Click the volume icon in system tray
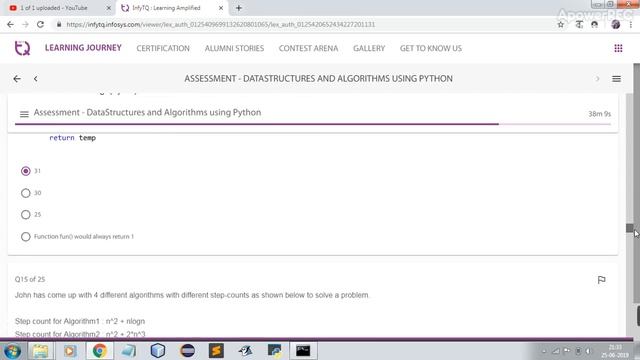 point(588,351)
